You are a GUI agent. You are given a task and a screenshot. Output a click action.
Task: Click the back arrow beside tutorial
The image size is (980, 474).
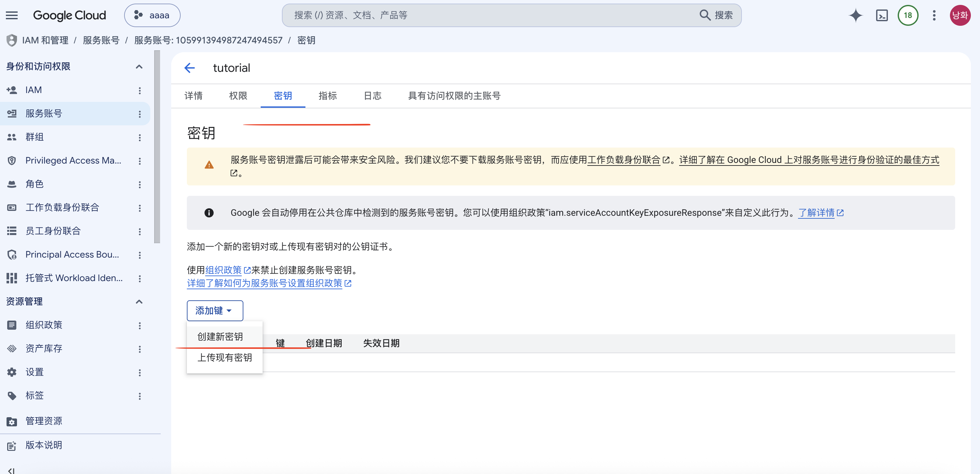[x=189, y=68]
